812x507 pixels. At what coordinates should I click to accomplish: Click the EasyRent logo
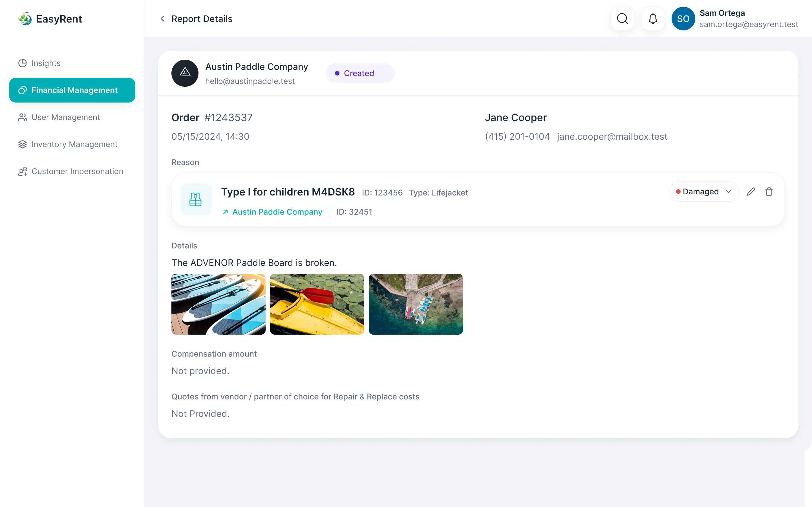(50, 19)
